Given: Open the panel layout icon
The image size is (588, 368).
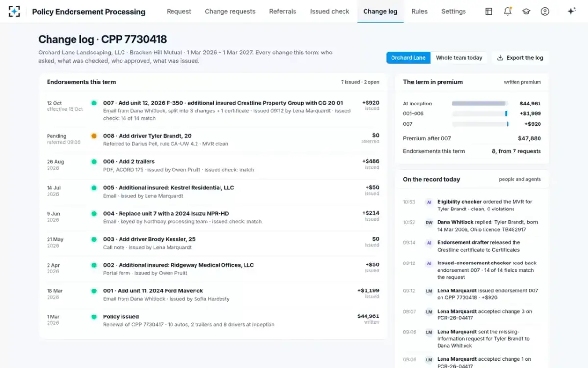Looking at the screenshot, I should (x=489, y=11).
